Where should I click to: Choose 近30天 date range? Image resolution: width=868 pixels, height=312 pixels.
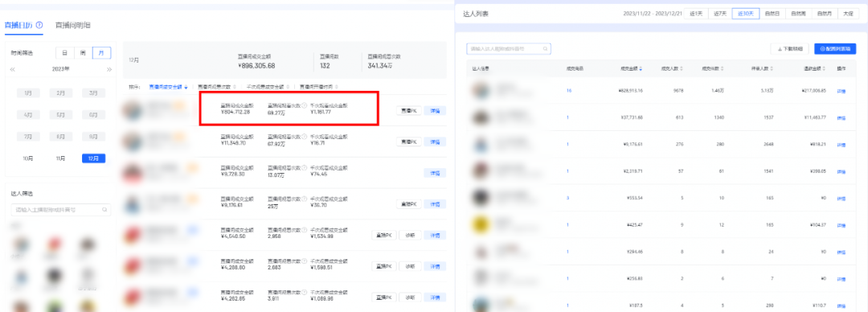coord(745,14)
